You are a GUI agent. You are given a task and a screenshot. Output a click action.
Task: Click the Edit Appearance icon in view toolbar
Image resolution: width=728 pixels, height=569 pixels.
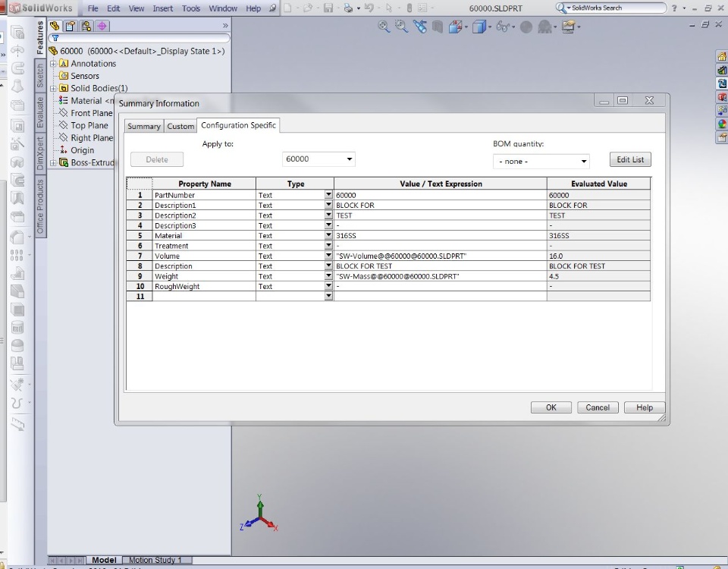click(526, 27)
